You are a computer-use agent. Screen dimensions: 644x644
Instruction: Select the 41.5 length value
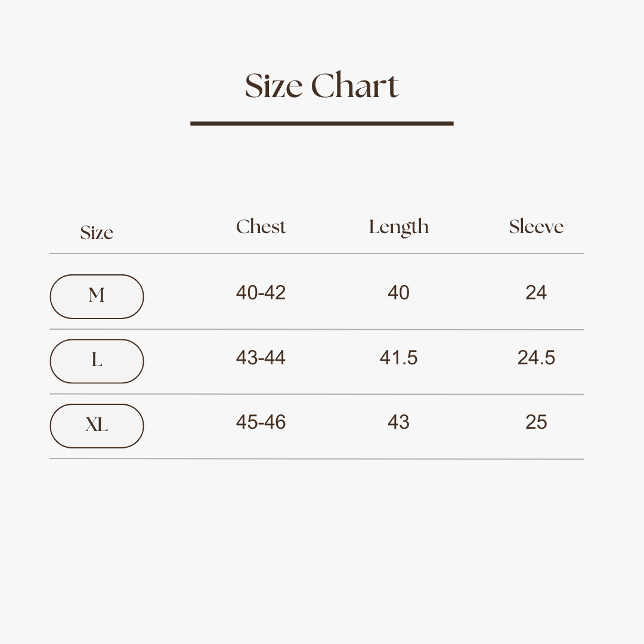pyautogui.click(x=398, y=358)
